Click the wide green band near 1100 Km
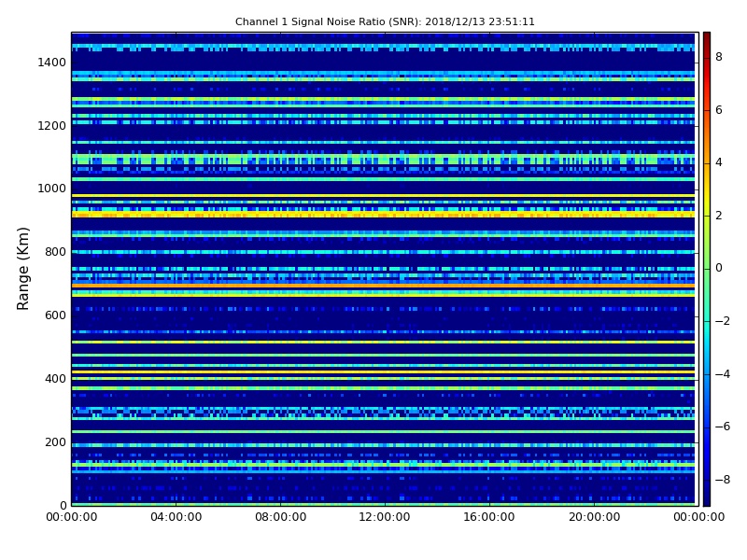747x560 pixels. (383, 159)
